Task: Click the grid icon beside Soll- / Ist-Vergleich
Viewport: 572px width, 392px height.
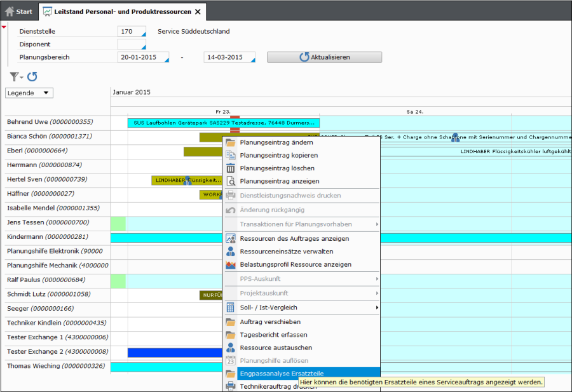Action: tap(231, 308)
